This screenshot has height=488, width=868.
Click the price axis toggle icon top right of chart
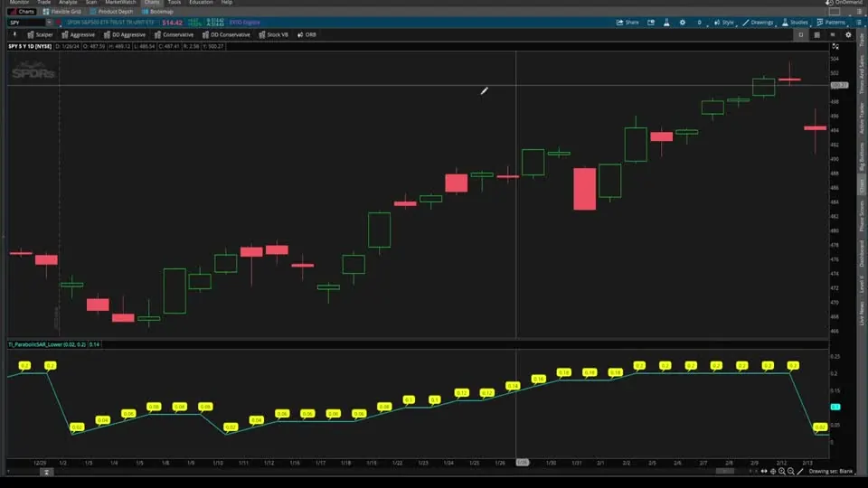coord(835,46)
